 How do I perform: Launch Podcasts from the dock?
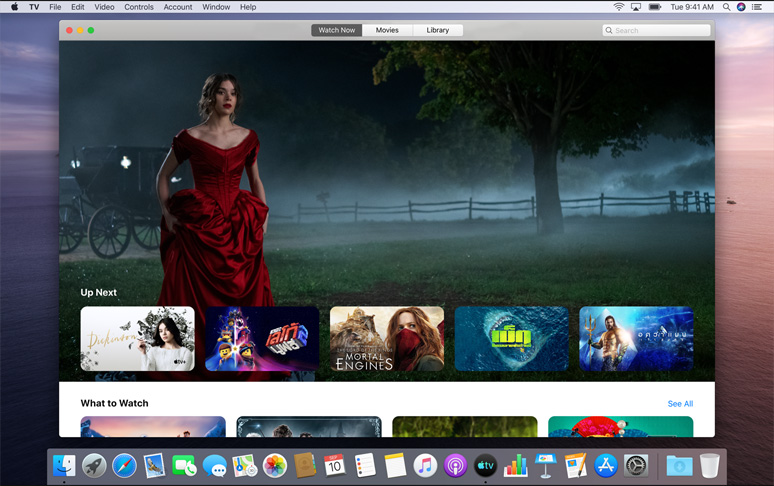(x=455, y=466)
